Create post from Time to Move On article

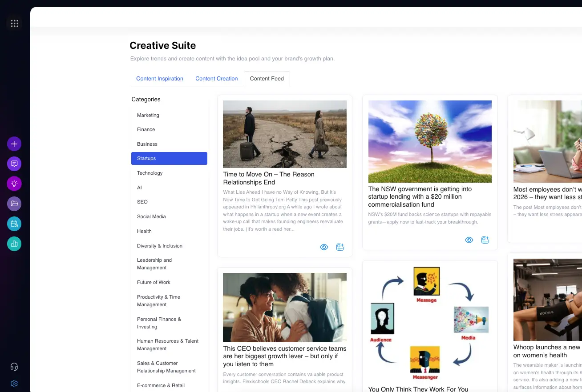click(340, 247)
